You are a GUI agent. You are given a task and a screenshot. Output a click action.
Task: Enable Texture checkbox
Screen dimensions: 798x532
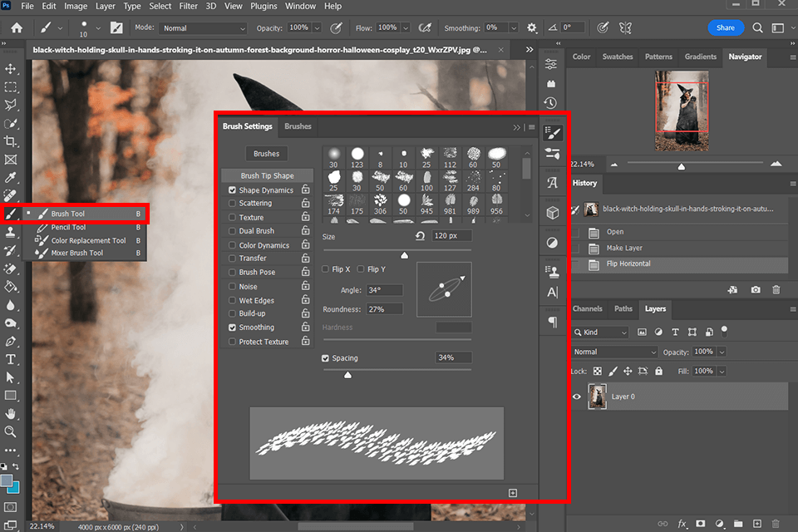click(x=232, y=218)
